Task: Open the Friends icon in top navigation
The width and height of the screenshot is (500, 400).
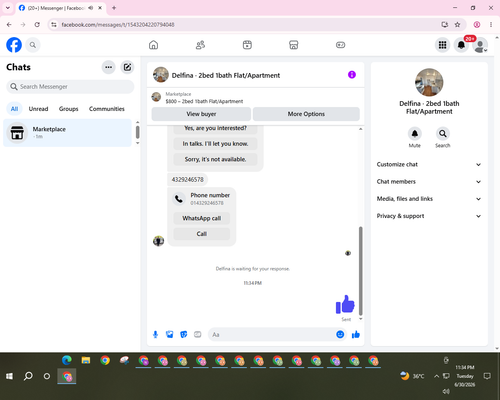Action: [200, 45]
